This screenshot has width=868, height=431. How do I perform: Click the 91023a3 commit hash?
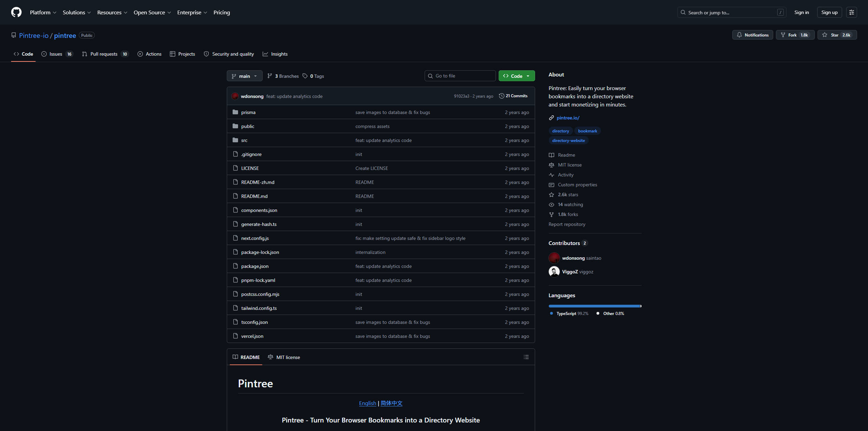point(461,96)
